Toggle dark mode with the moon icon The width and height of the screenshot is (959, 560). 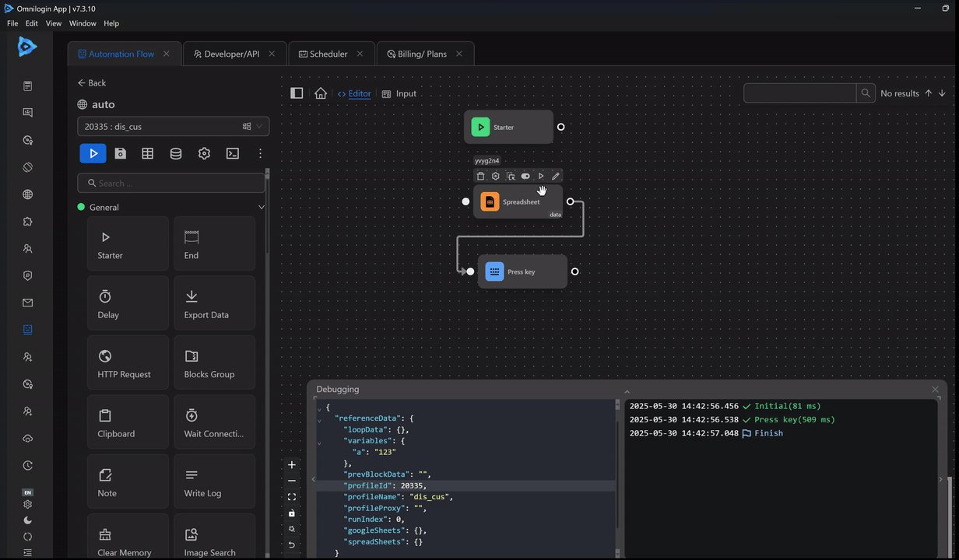click(x=28, y=520)
